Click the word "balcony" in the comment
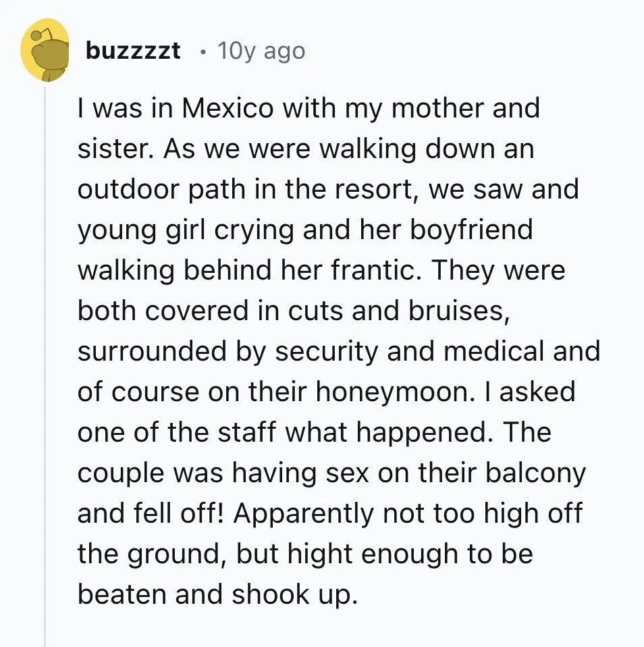Viewport: 644px width, 647px height. 535,473
